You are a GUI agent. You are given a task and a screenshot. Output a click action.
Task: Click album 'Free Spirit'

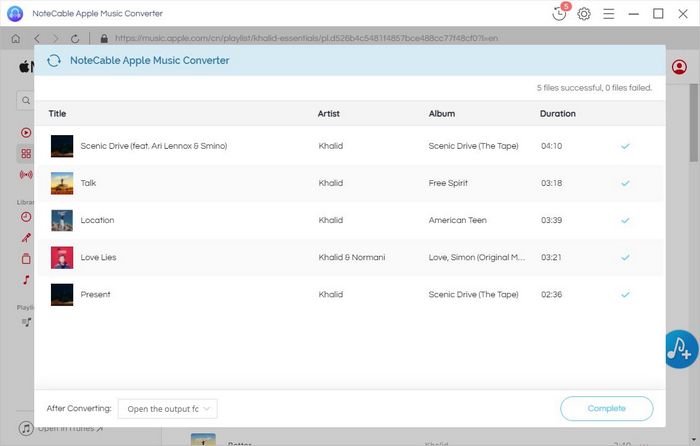click(x=448, y=183)
